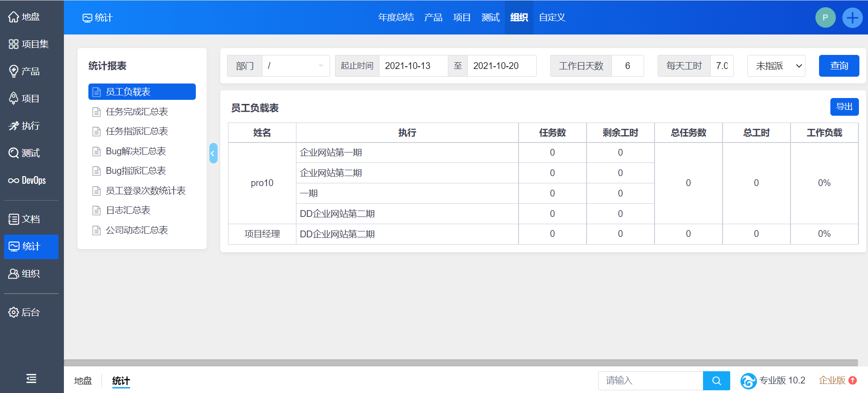Switch to 产品 top navigation tab
868x393 pixels.
(433, 17)
